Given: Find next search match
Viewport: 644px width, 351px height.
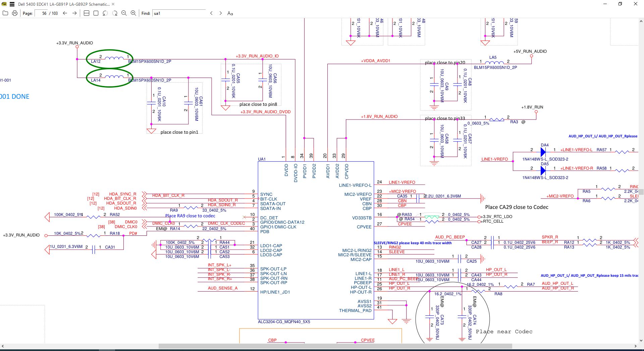Looking at the screenshot, I should pos(220,13).
